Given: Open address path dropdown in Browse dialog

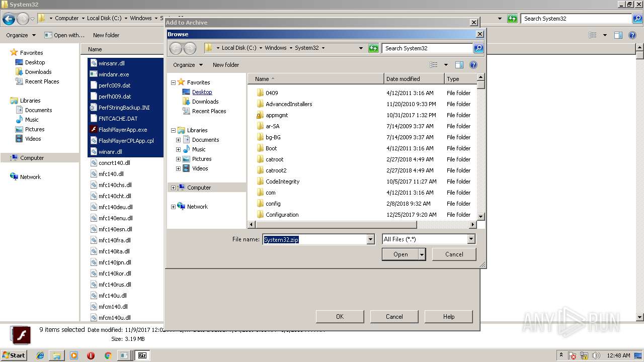Looking at the screenshot, I should click(361, 48).
